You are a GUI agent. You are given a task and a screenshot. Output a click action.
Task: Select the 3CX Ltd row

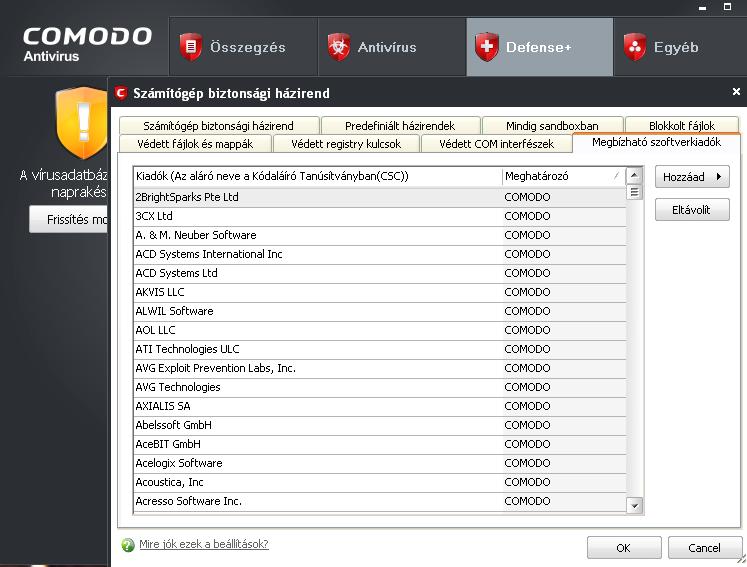coord(380,216)
